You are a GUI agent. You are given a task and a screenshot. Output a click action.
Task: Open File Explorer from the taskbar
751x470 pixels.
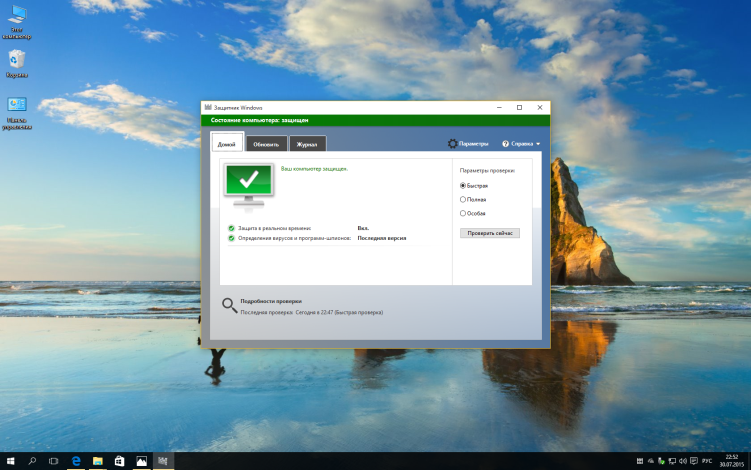[98, 461]
